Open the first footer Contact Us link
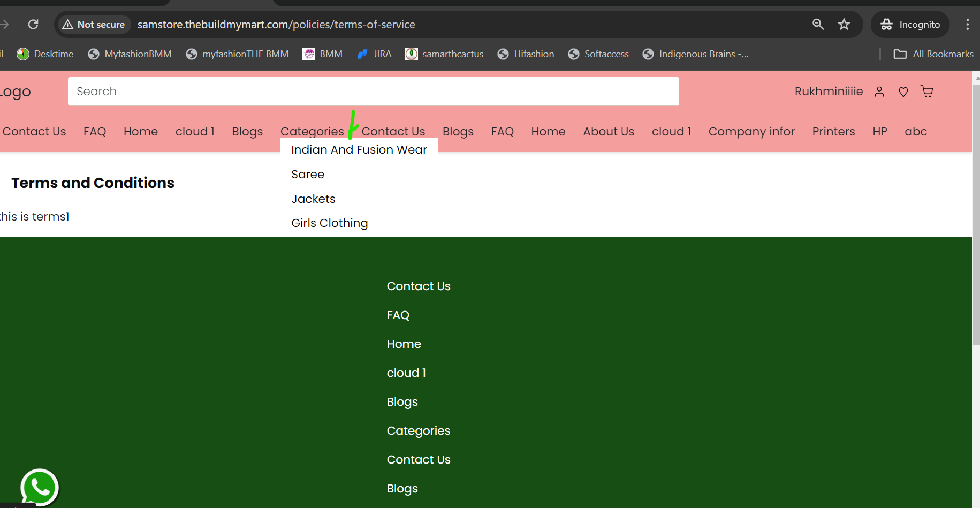980x508 pixels. tap(419, 286)
